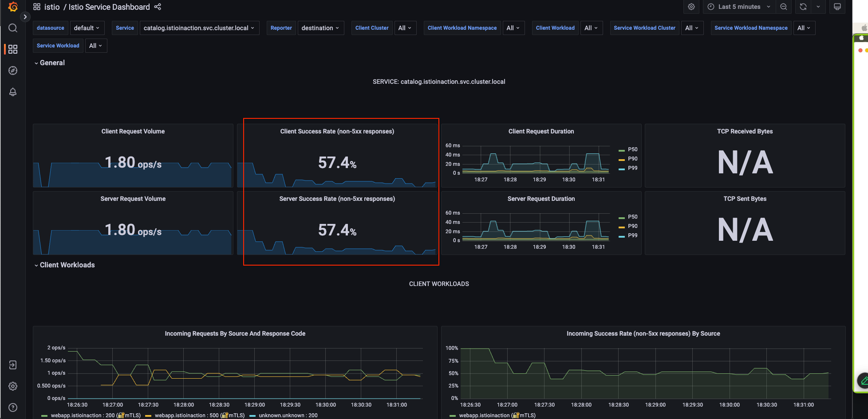Refresh the dashboard
The width and height of the screenshot is (868, 419).
(803, 7)
